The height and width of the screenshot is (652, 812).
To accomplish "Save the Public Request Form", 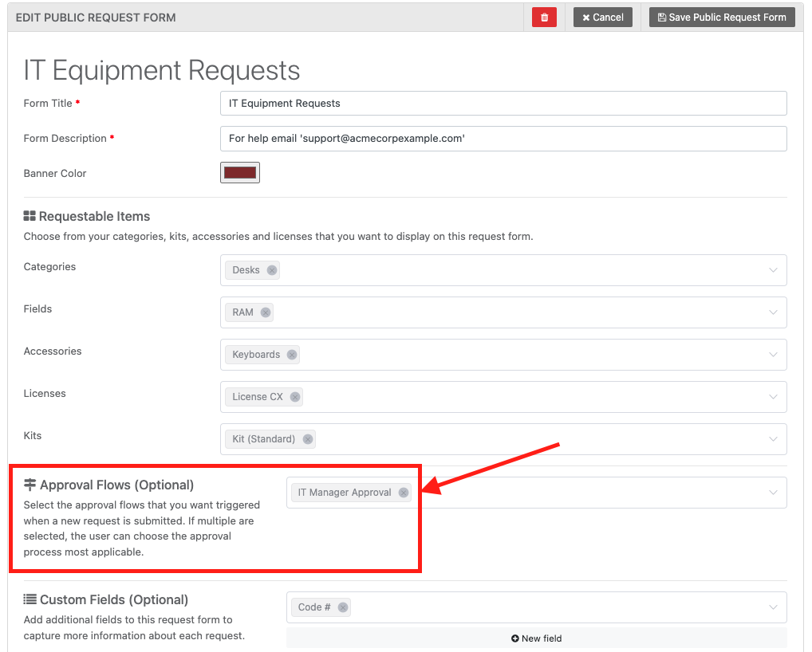I will [x=721, y=17].
